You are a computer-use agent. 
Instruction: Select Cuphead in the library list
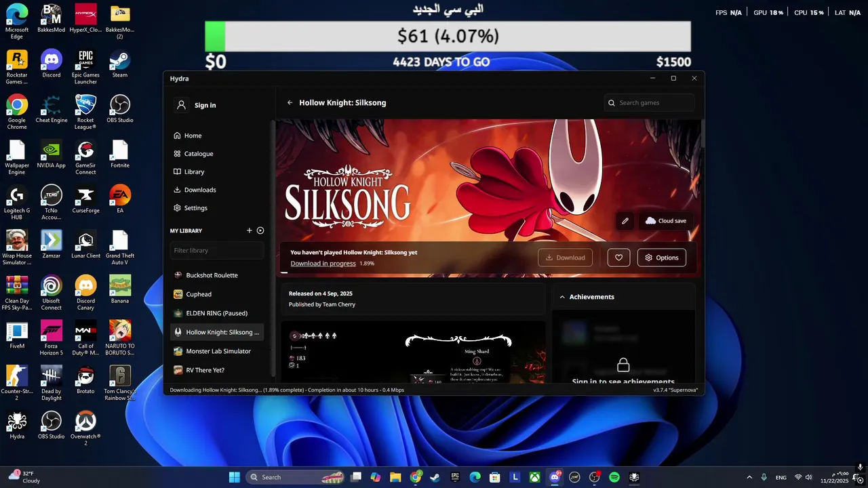coord(217,294)
